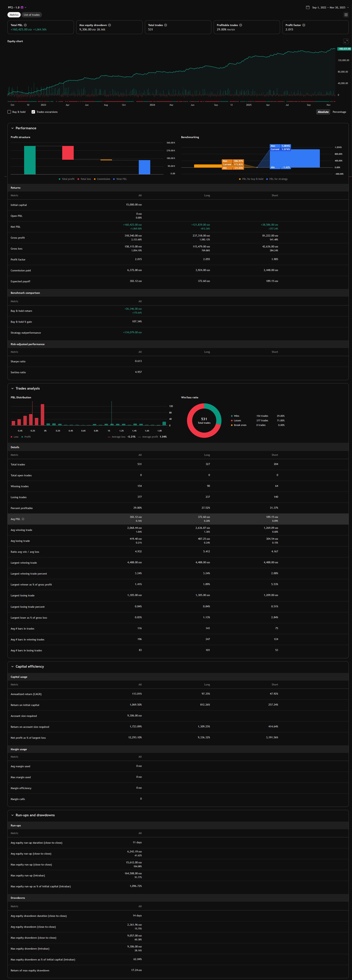Collapse the Performance section
Viewport: 352px width, 980px height.
point(12,128)
